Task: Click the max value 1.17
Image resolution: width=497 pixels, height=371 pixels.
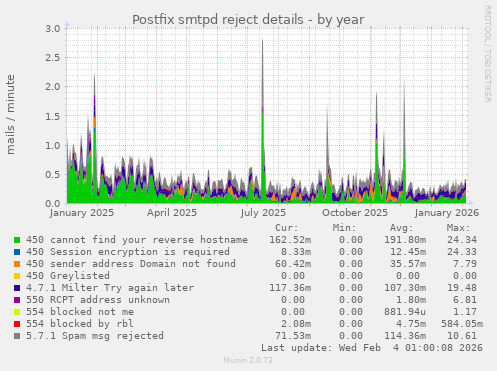Action: pyautogui.click(x=465, y=312)
